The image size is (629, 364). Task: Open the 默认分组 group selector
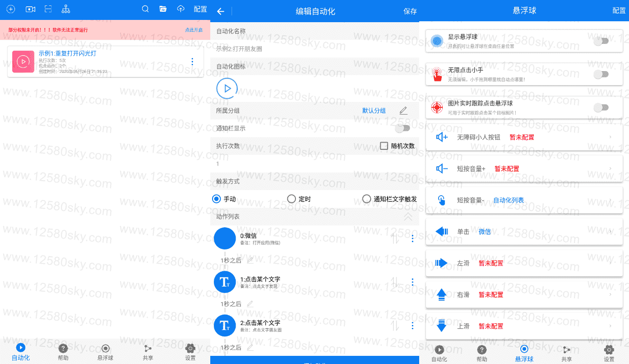[x=374, y=110]
